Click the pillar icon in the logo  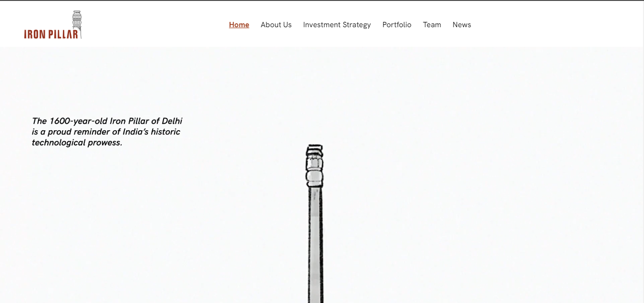(77, 24)
